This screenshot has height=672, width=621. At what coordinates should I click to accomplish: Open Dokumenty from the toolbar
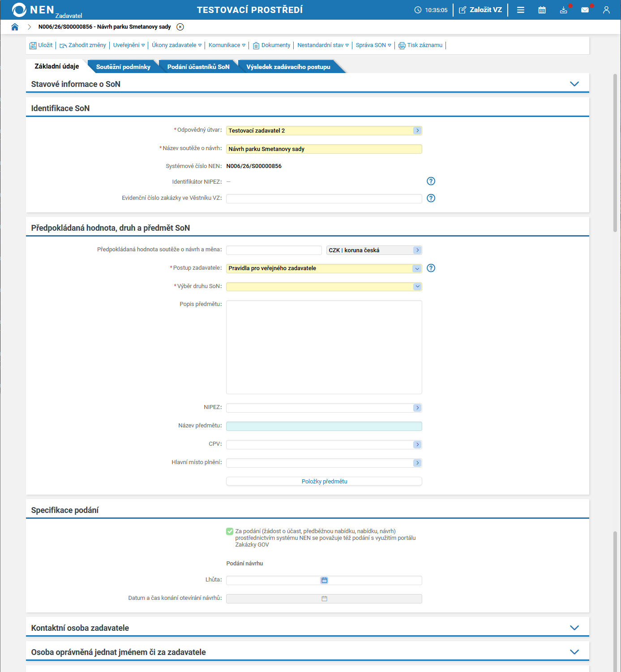pos(272,45)
